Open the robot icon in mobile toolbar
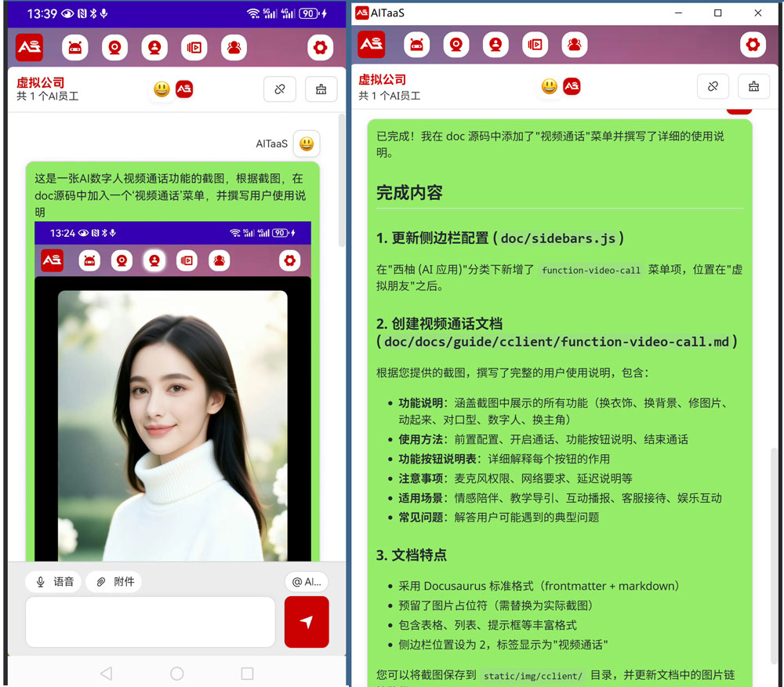This screenshot has width=784, height=687. click(75, 48)
